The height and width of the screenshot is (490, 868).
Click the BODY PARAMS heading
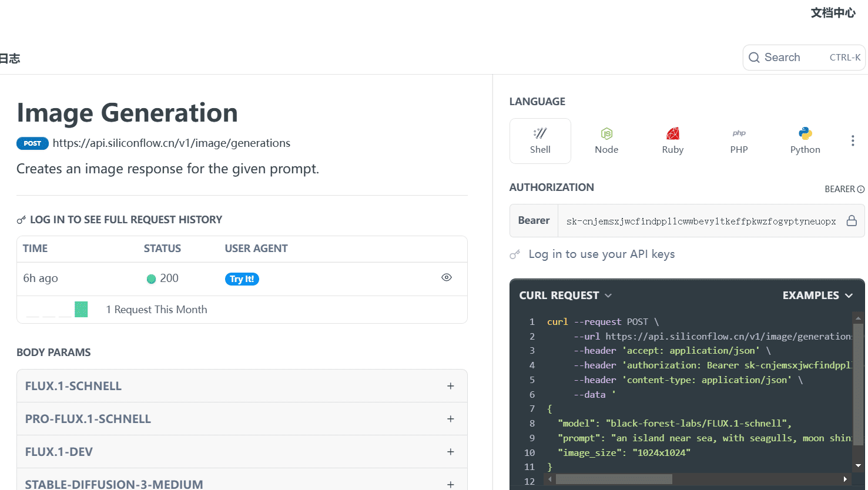(x=53, y=353)
